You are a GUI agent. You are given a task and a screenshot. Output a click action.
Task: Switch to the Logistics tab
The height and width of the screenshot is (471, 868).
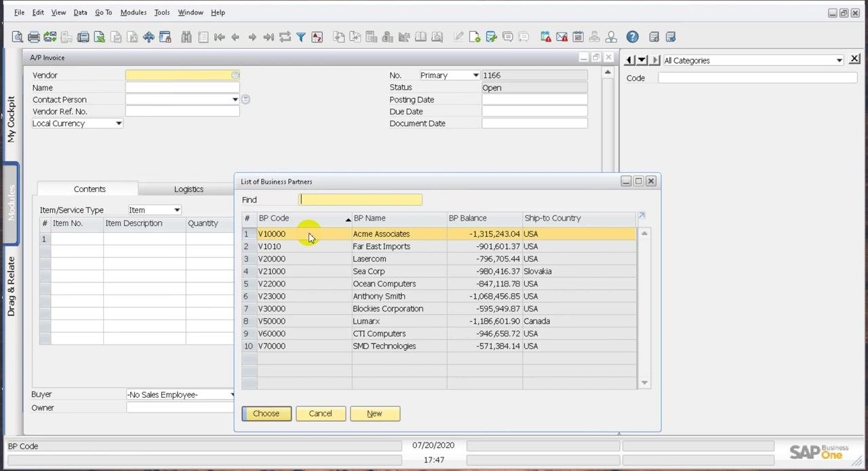189,189
